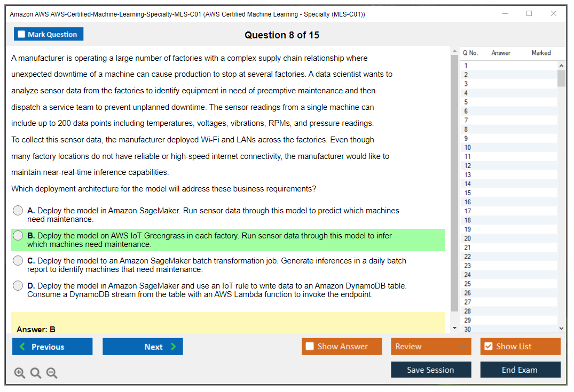The image size is (574, 392).
Task: Click the Save Session button
Action: (431, 370)
